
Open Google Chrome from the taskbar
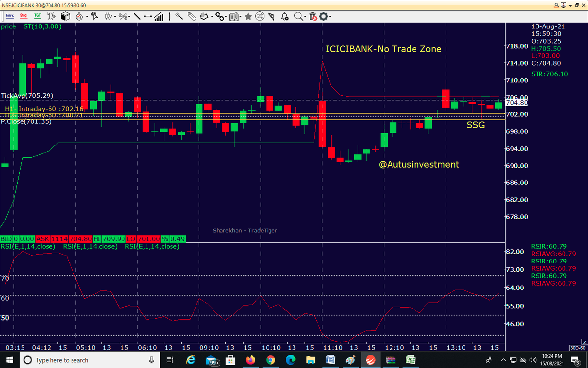(270, 360)
